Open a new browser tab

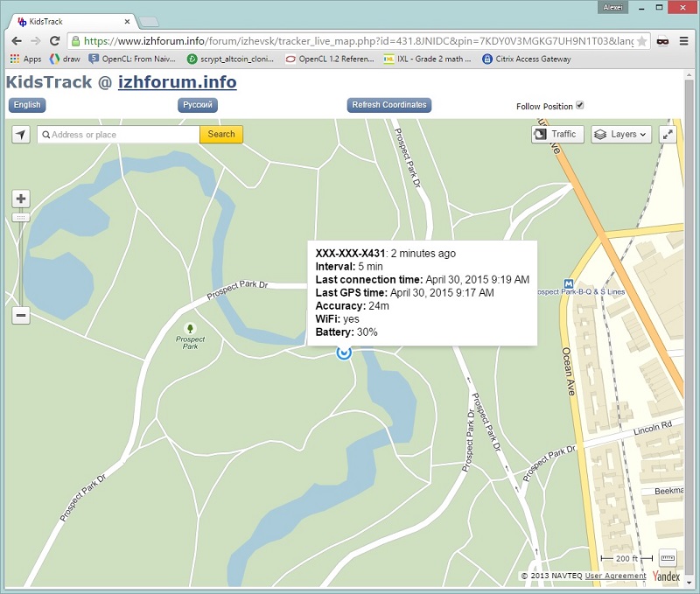coord(149,22)
